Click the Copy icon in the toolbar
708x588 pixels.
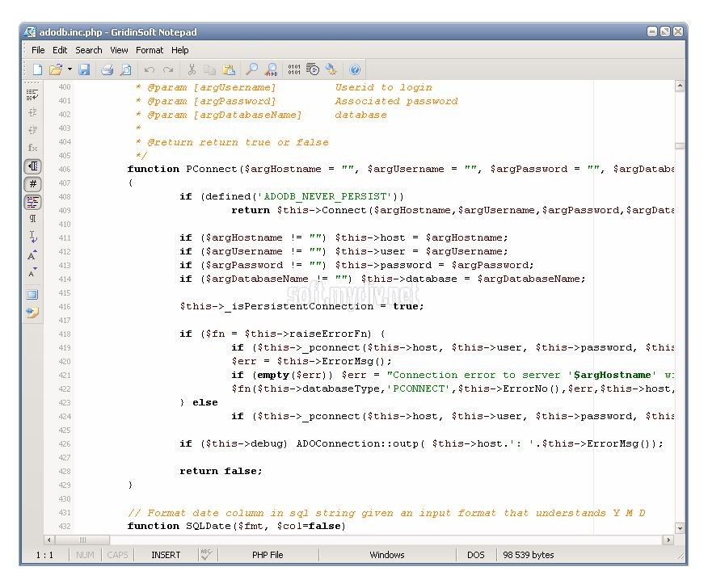209,69
